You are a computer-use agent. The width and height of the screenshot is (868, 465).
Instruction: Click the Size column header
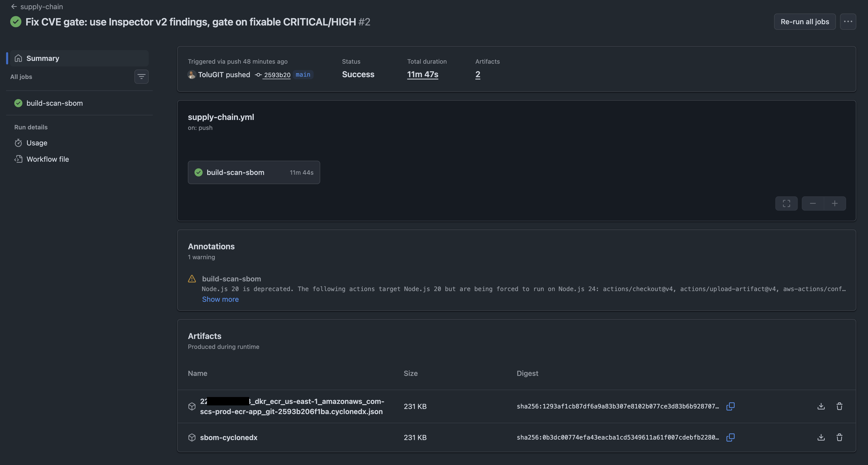pos(411,373)
